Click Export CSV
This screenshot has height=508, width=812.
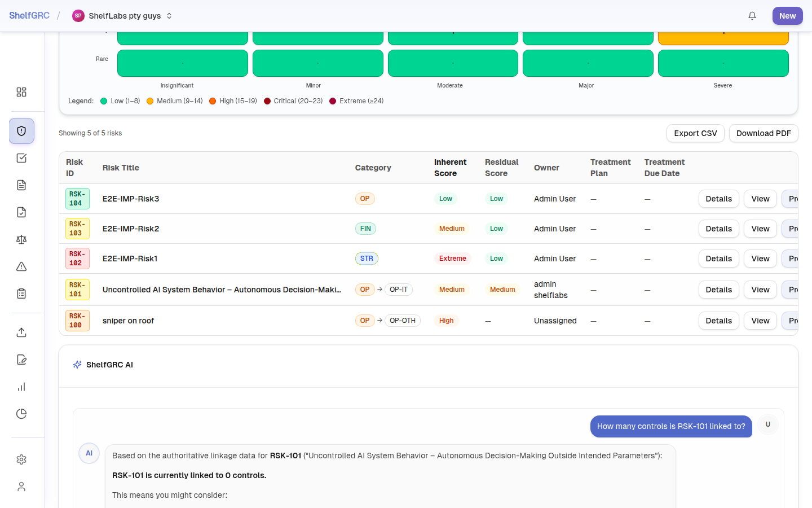(695, 133)
